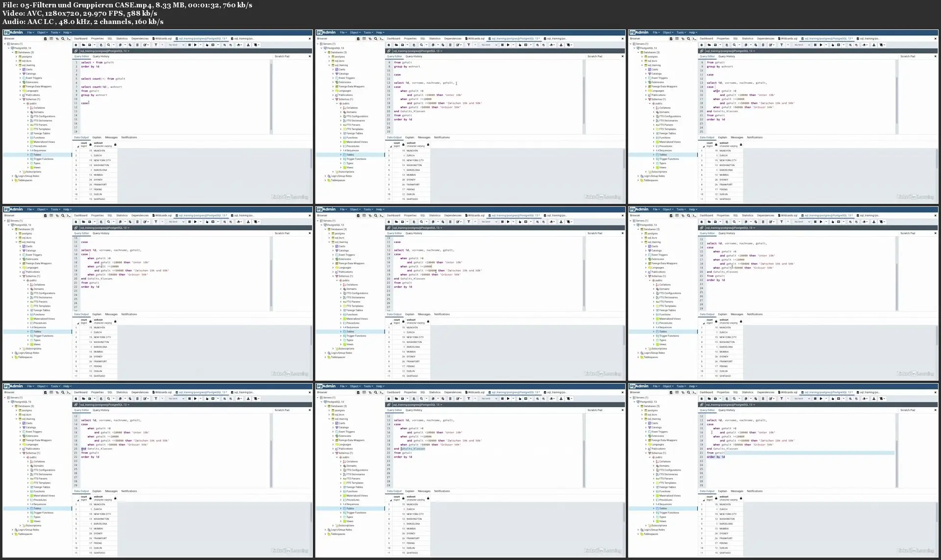Viewport: 941px width, 560px height.
Task: Open the Notifications tab in center frame
Action: coord(442,315)
